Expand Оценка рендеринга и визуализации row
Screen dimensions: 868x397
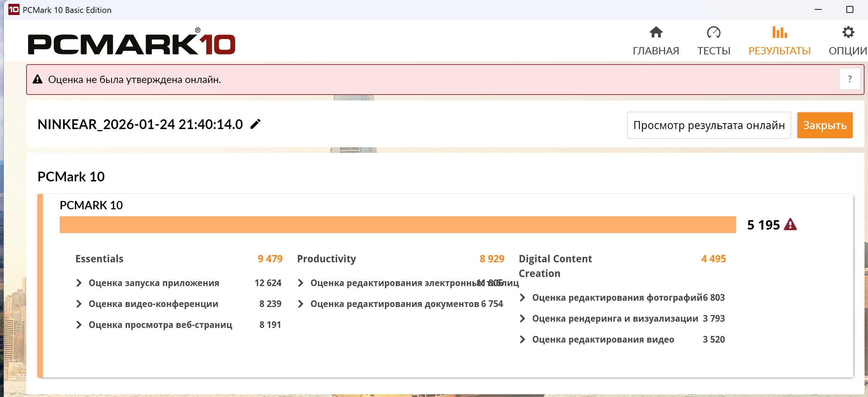tap(522, 319)
